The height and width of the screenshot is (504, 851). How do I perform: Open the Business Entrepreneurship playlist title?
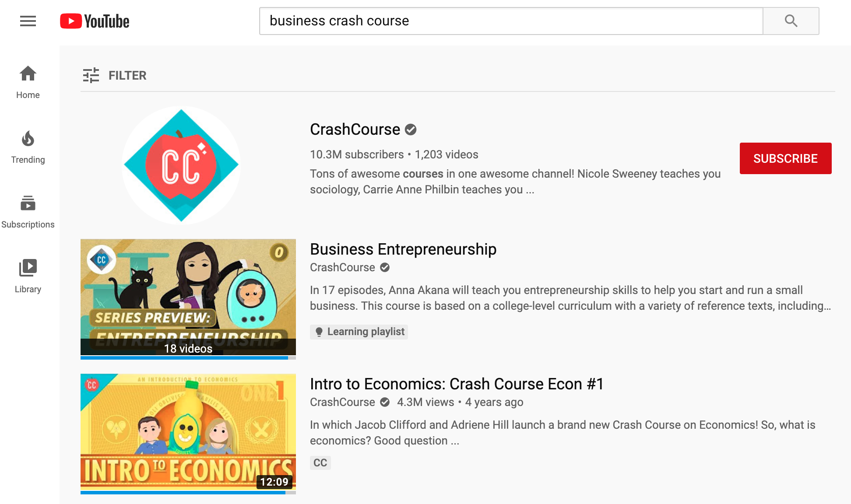click(x=403, y=249)
